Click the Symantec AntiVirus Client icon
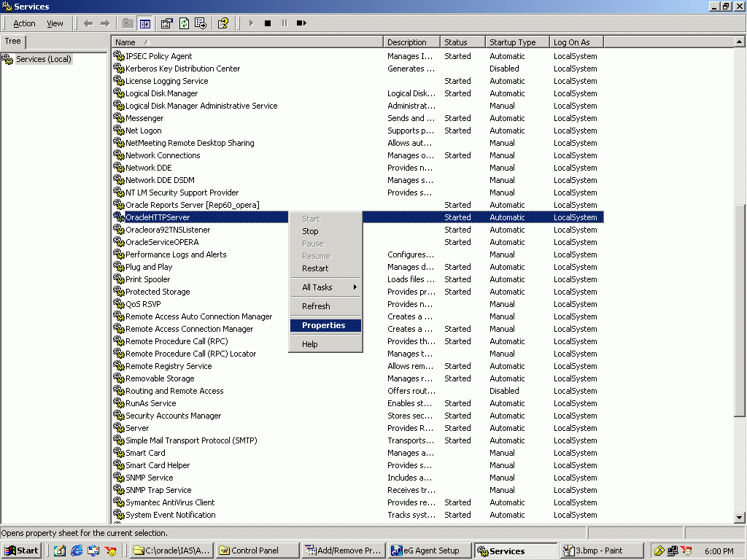This screenshot has height=560, width=747. click(x=119, y=502)
